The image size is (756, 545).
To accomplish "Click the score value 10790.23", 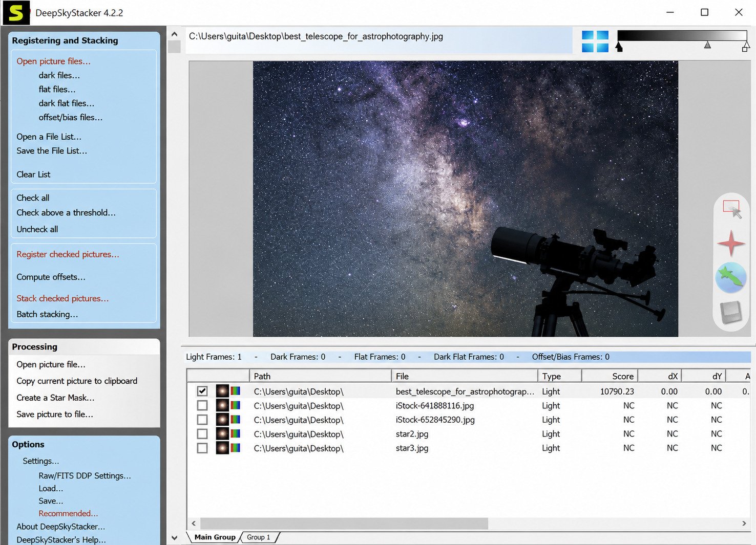I will coord(617,391).
